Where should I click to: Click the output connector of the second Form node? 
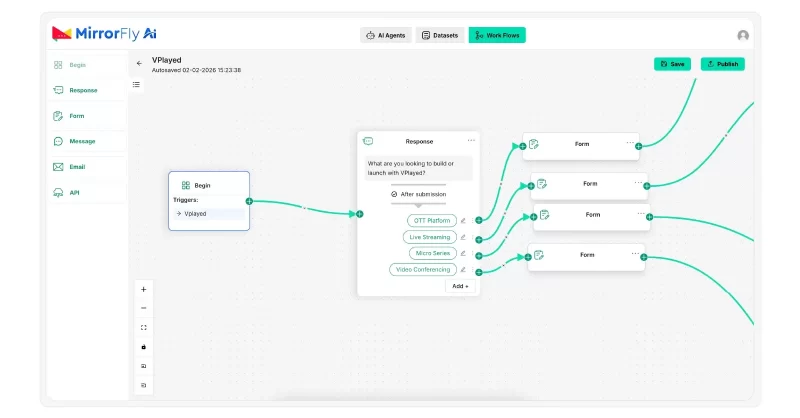click(646, 186)
